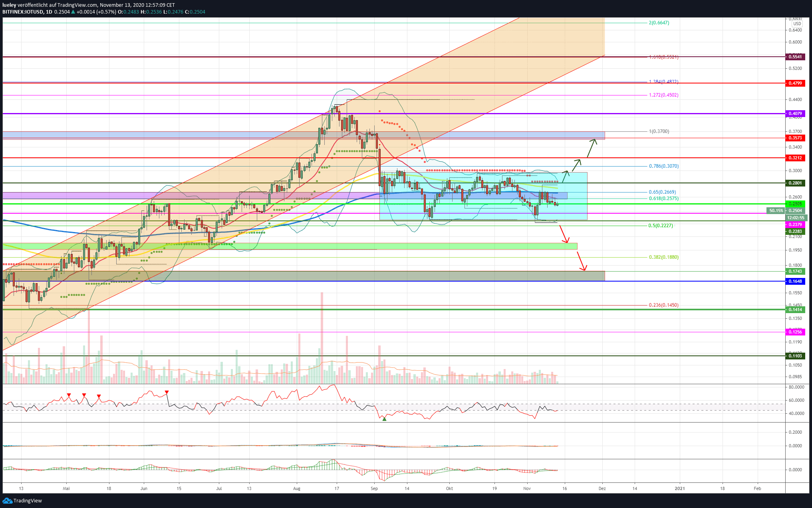Click the Mai label on time axis
812x508 pixels.
pyautogui.click(x=66, y=488)
